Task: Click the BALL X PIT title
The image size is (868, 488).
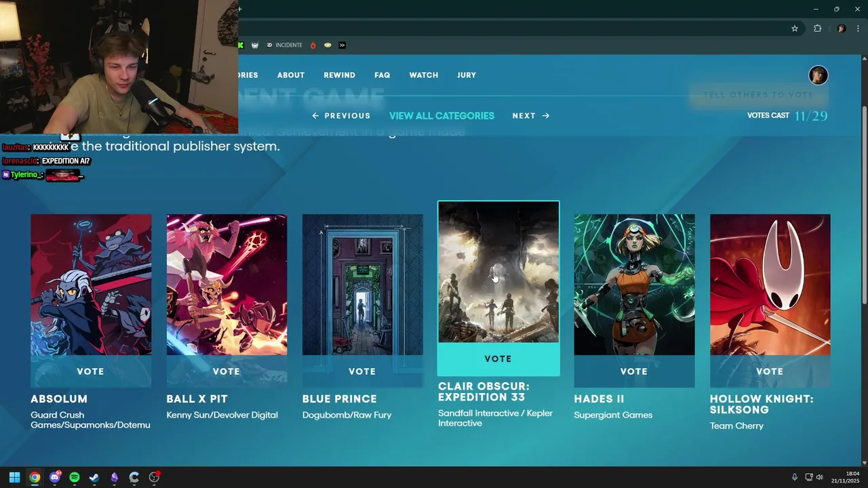Action: point(197,399)
